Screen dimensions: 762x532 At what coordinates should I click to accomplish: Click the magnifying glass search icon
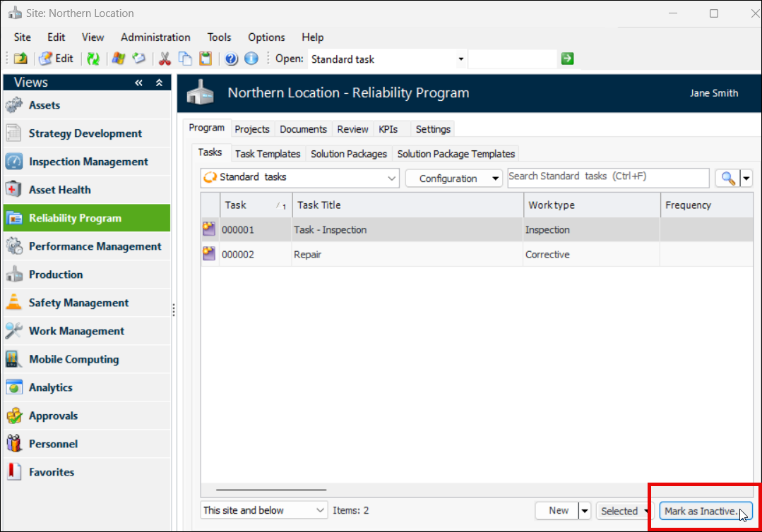(727, 179)
